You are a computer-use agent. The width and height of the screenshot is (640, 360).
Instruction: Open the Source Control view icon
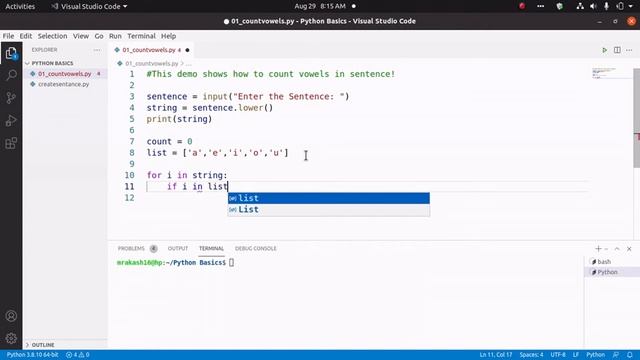click(x=11, y=98)
